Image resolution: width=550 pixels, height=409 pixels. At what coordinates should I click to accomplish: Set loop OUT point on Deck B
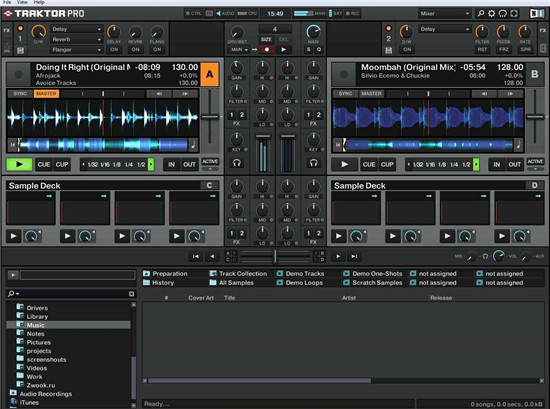(515, 164)
